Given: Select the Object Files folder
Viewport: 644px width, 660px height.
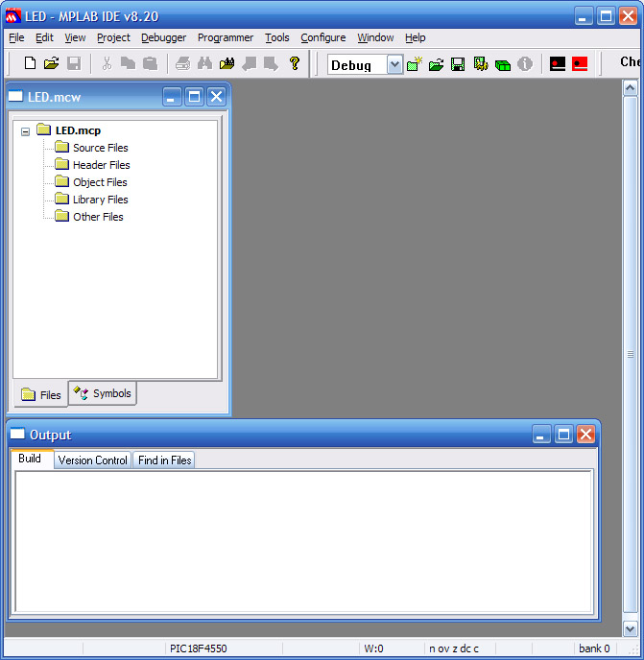Looking at the screenshot, I should [x=100, y=182].
